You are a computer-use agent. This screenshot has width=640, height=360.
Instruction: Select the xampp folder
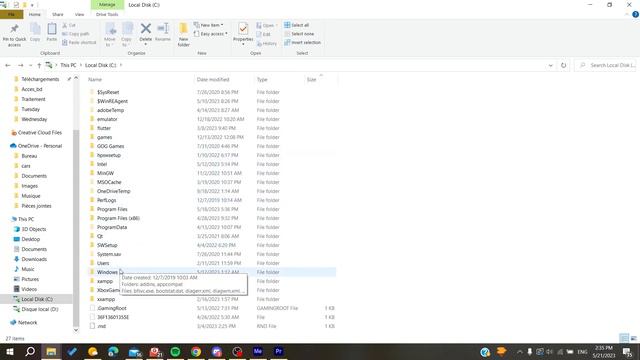pos(104,281)
